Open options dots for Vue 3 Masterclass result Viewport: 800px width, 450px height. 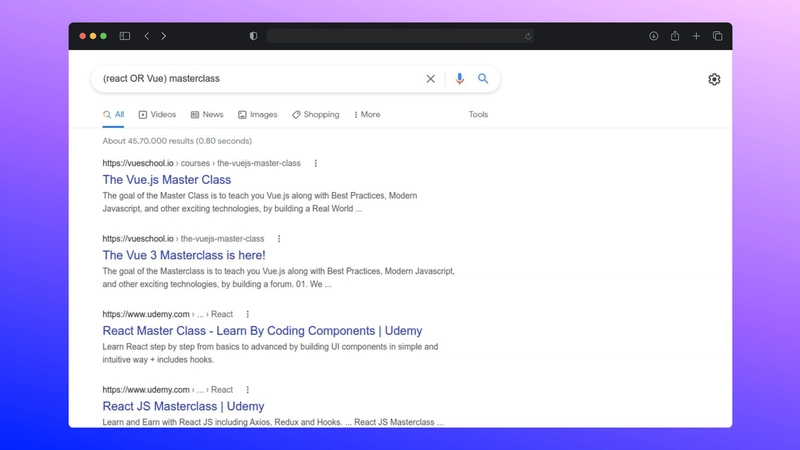point(279,239)
